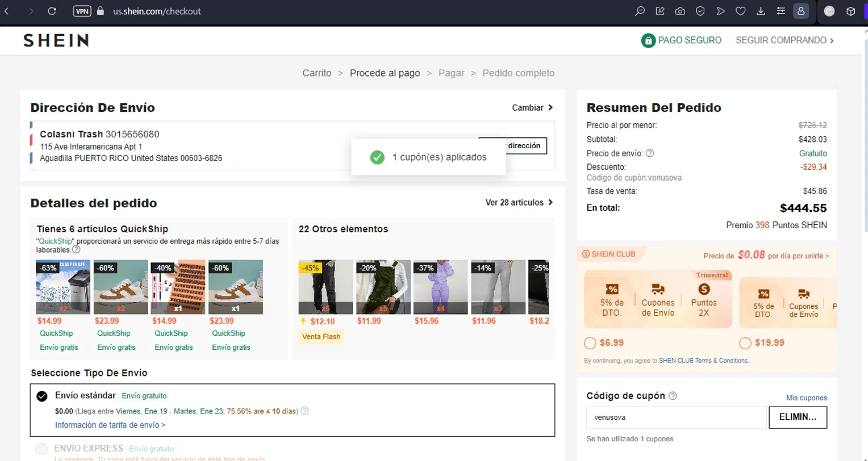
Task: Go to Carrito breadcrumb step
Action: click(x=317, y=73)
